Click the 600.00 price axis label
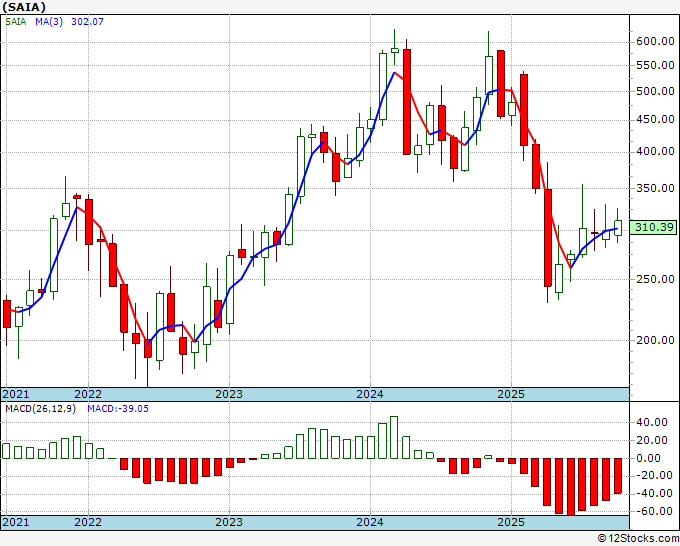Screen dimensions: 680x546 tap(655, 41)
